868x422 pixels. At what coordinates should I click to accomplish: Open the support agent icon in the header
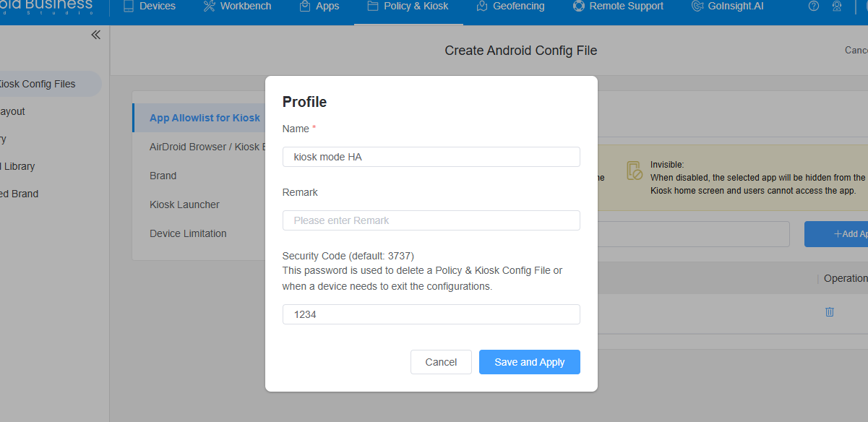pos(837,6)
